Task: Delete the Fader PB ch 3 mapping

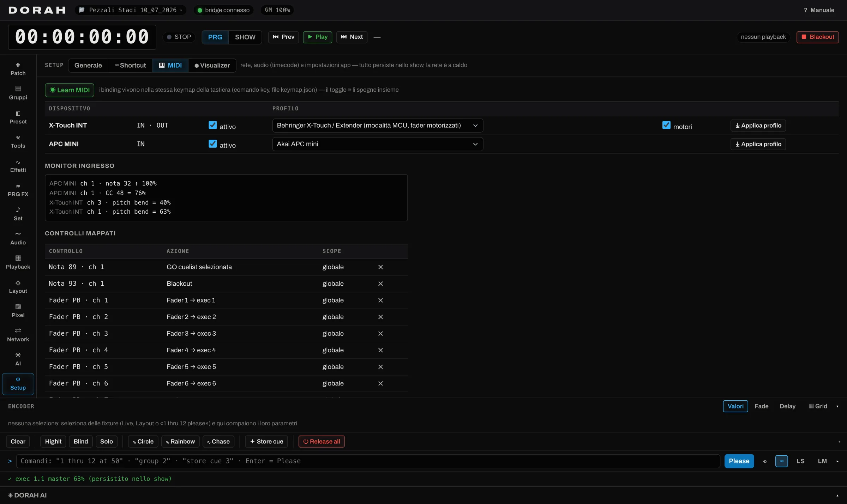Action: [380, 333]
